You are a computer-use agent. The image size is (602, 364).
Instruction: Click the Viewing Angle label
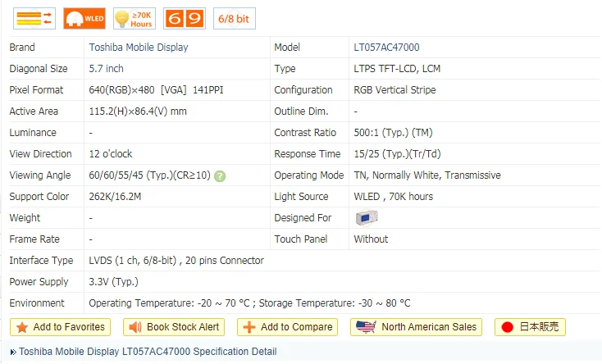[x=40, y=175]
